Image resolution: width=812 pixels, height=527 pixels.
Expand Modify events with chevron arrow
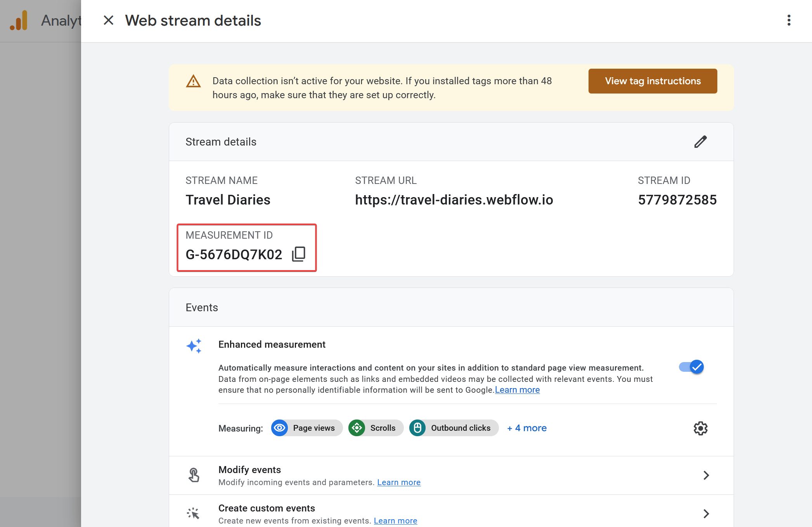pyautogui.click(x=706, y=475)
